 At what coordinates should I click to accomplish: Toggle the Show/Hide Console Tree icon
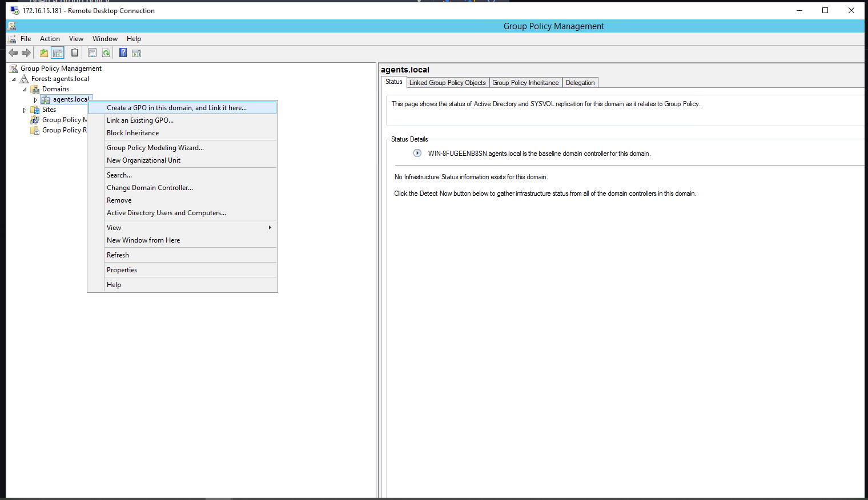coord(58,53)
